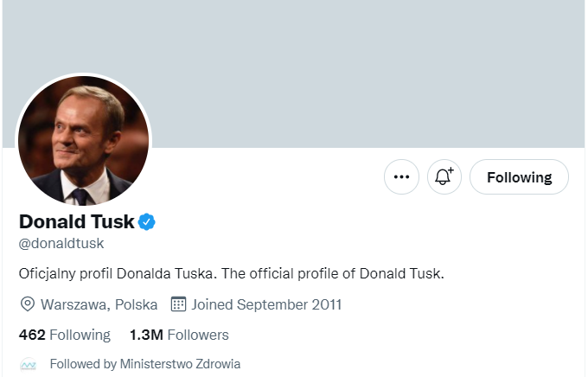Image resolution: width=588 pixels, height=377 pixels.
Task: Turn on notifications with the bell icon
Action: (x=444, y=177)
